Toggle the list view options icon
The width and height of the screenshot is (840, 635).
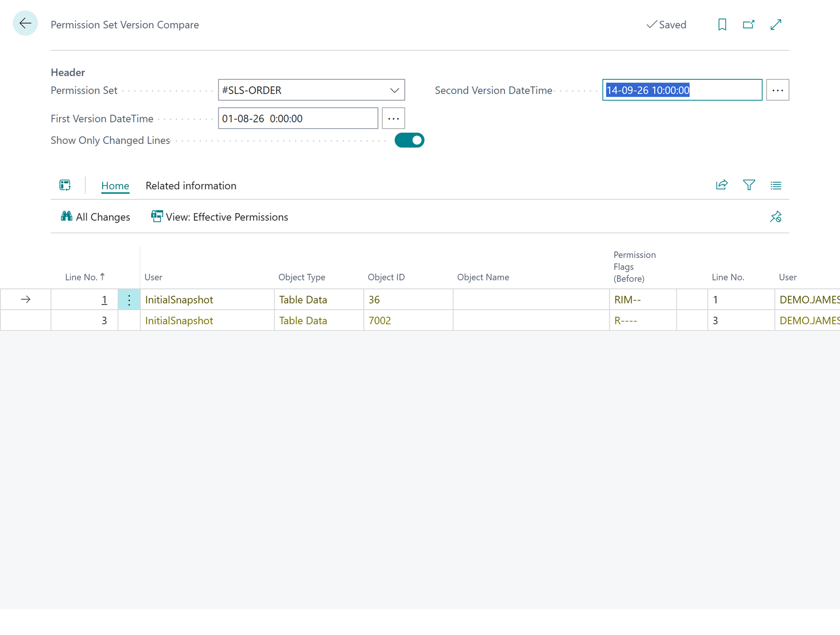click(776, 185)
